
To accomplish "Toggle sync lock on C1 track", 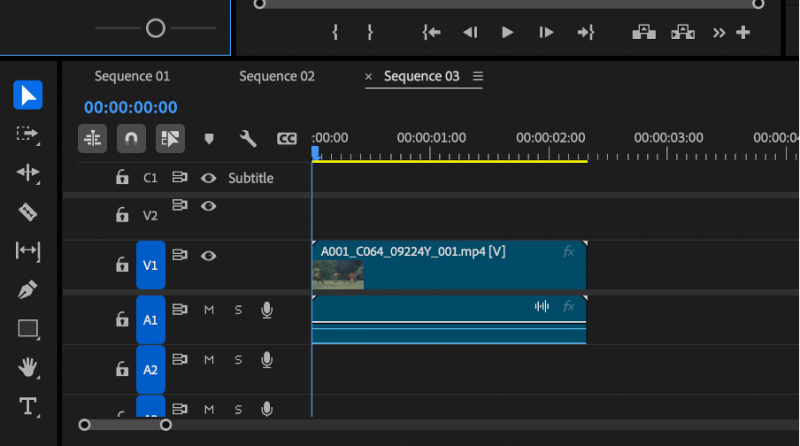I will pos(180,177).
